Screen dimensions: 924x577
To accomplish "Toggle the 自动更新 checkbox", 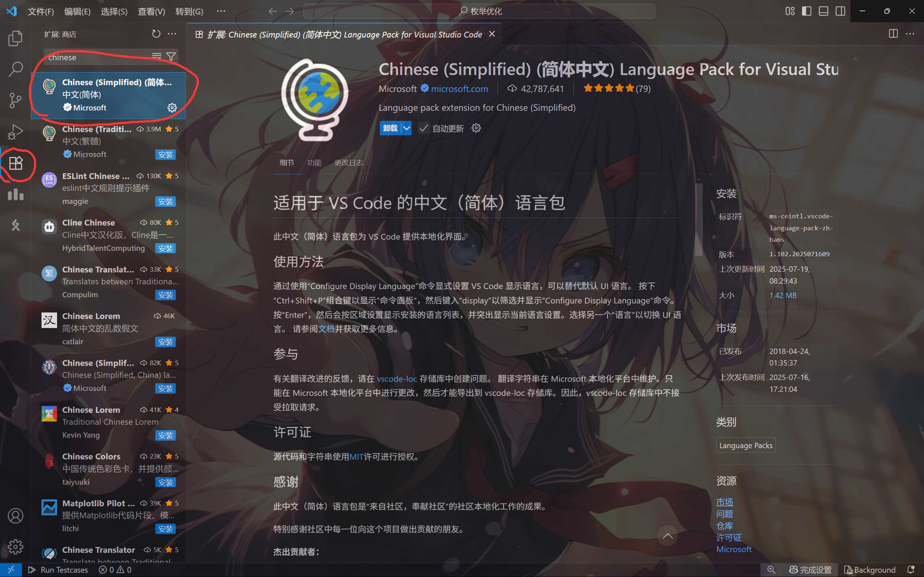I will tap(424, 128).
